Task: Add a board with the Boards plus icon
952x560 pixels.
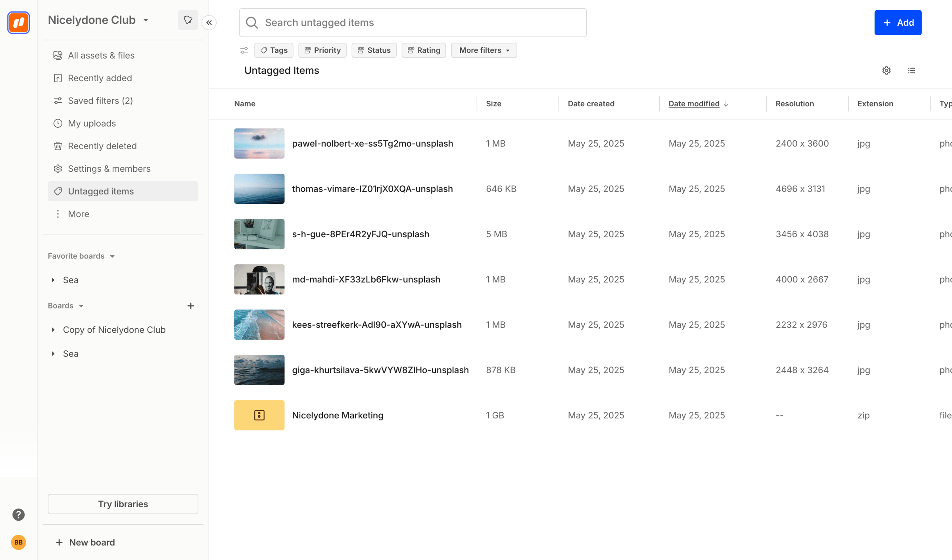Action: coord(191,306)
